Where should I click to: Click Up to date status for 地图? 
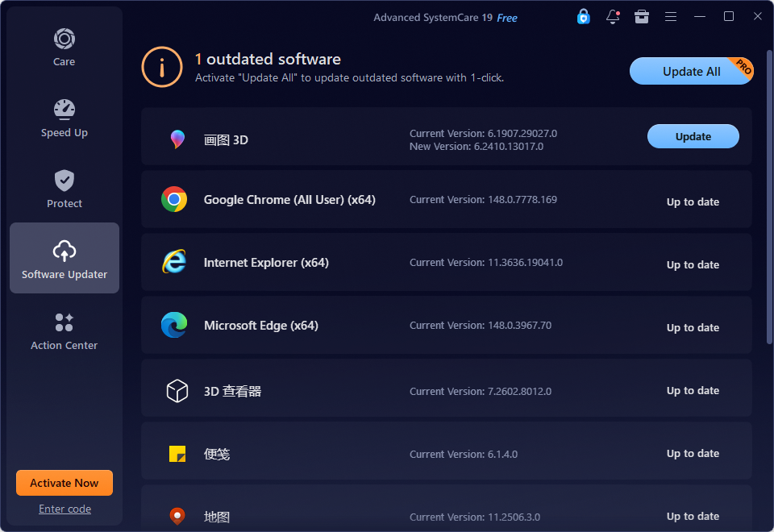pos(693,516)
